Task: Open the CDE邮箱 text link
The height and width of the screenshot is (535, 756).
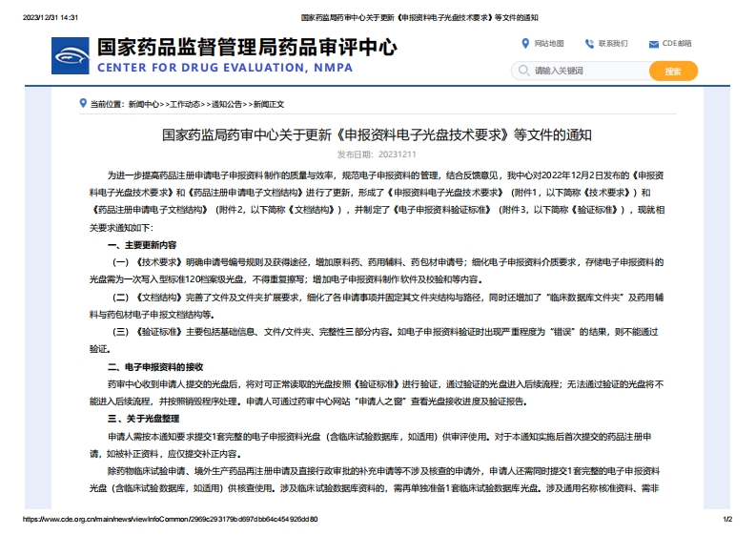Action: [678, 44]
